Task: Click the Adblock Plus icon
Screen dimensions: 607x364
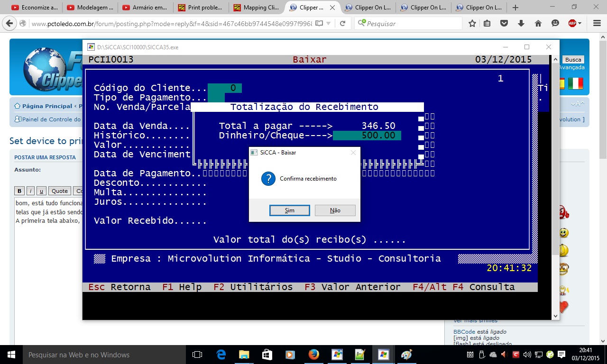Action: (571, 23)
